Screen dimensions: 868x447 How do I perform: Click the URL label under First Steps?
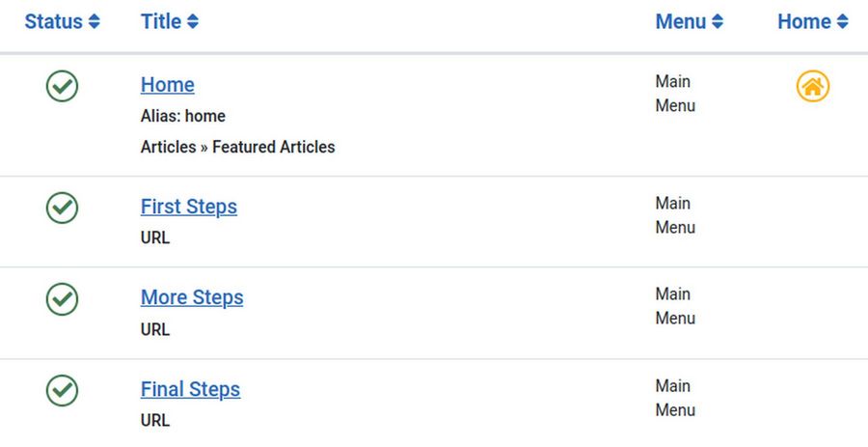click(155, 237)
